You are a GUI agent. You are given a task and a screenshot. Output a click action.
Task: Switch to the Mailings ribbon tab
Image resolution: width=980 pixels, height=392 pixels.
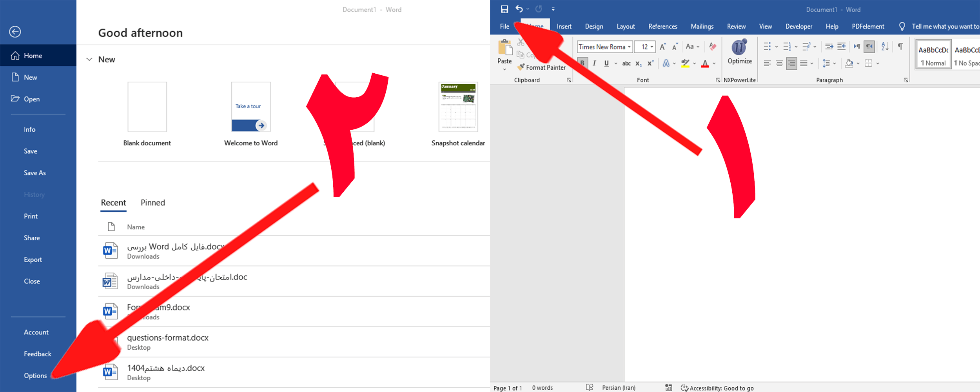[x=702, y=26]
